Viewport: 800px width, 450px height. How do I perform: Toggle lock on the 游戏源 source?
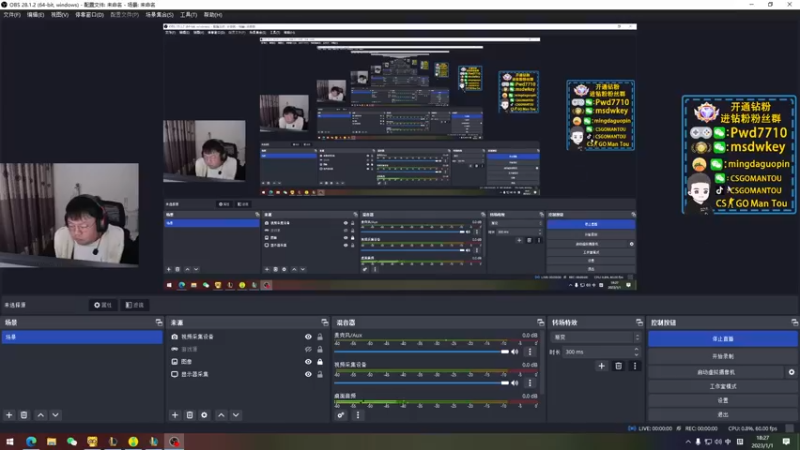click(x=320, y=349)
